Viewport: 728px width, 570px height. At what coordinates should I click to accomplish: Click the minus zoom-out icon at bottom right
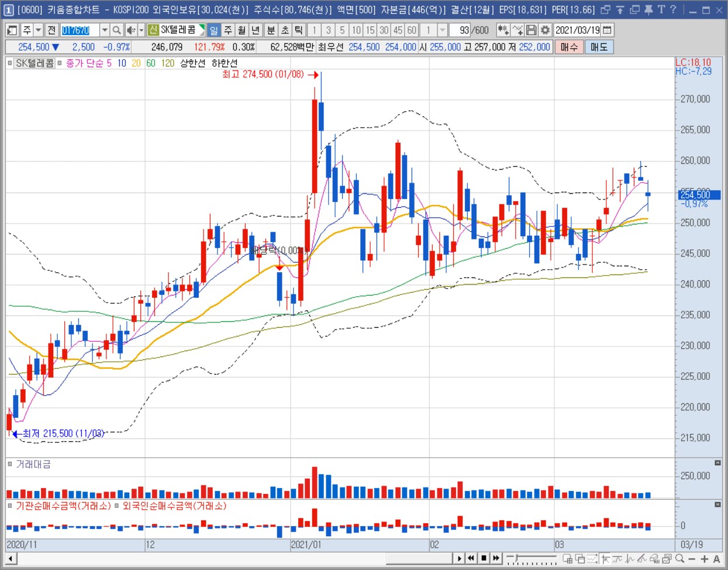692,559
